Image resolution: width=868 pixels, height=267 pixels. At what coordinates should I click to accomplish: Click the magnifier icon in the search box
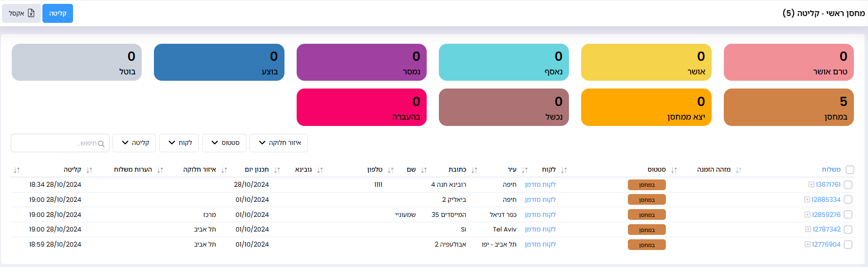(101, 144)
